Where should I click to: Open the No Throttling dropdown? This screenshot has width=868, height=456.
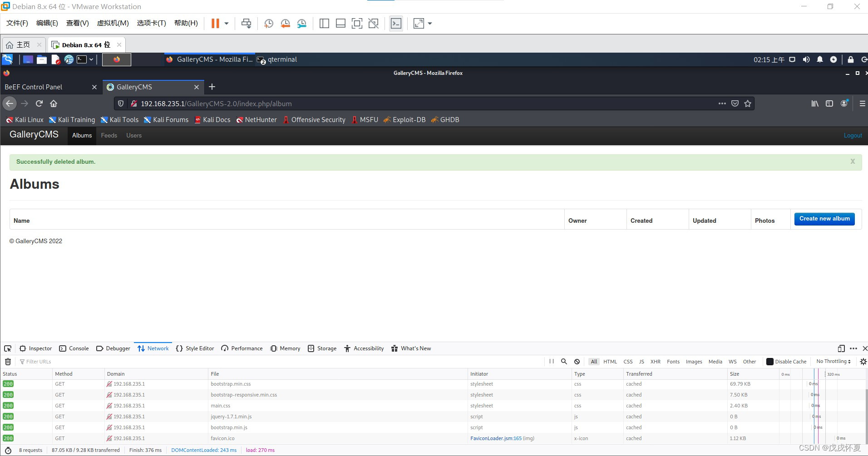click(x=833, y=362)
